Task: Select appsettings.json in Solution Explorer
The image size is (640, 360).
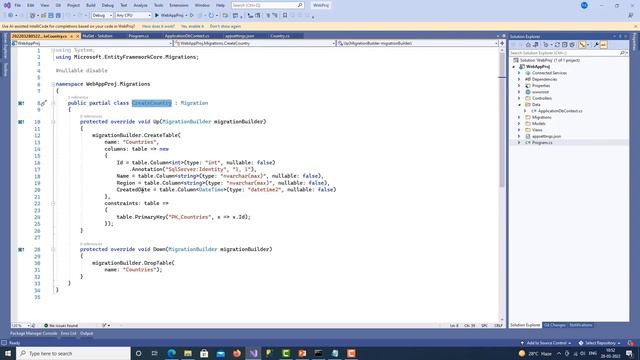Action: 546,136
